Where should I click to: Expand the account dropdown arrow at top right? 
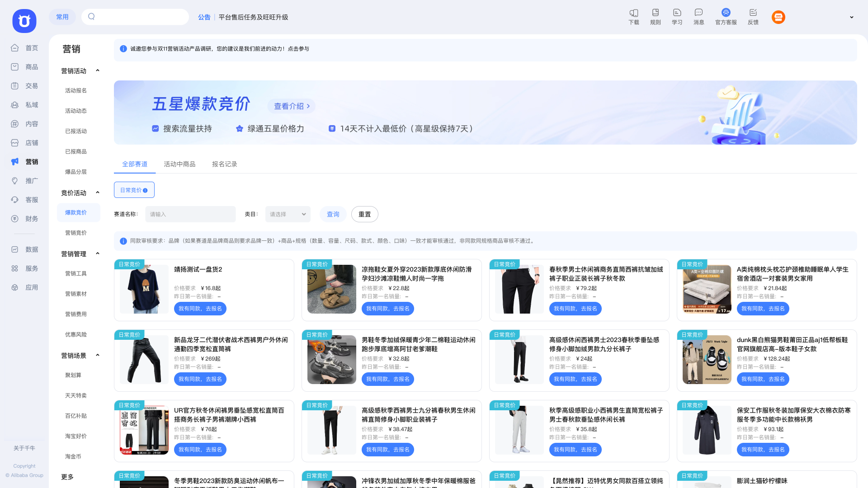[x=852, y=17]
